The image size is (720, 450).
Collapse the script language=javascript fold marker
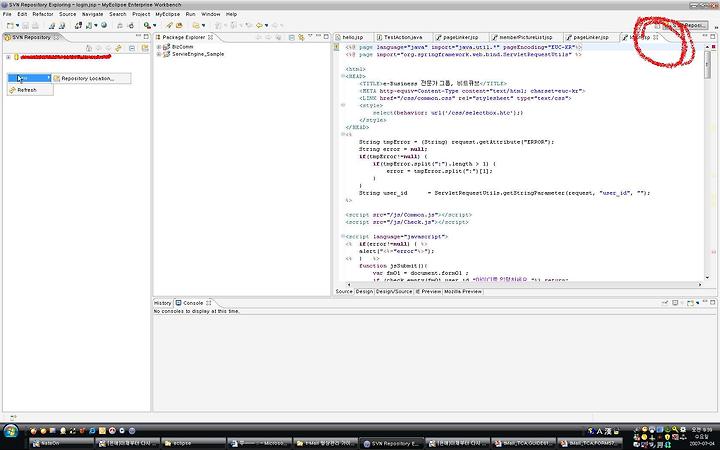(x=343, y=236)
